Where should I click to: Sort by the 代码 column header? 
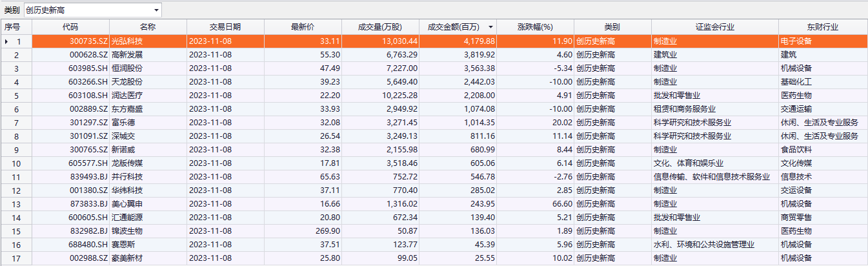tap(70, 27)
